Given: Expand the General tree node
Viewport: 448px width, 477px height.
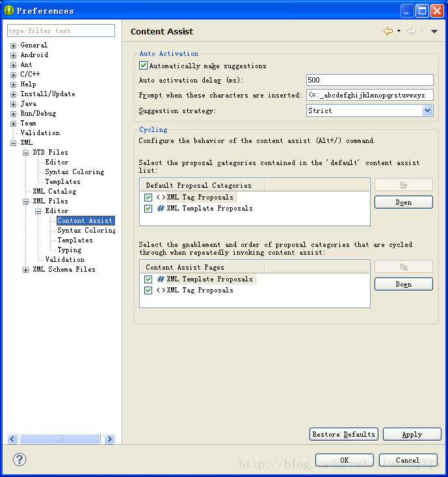Looking at the screenshot, I should pyautogui.click(x=13, y=45).
